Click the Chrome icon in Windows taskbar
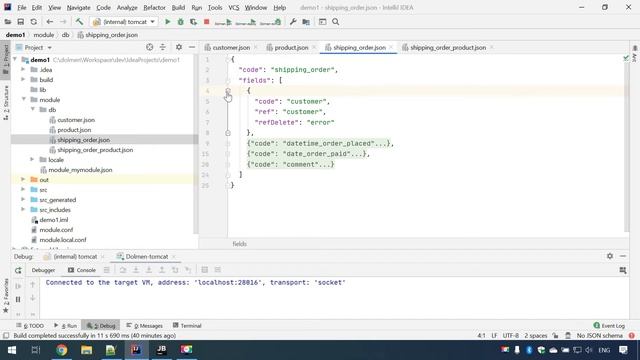The image size is (640, 360). pyautogui.click(x=62, y=350)
